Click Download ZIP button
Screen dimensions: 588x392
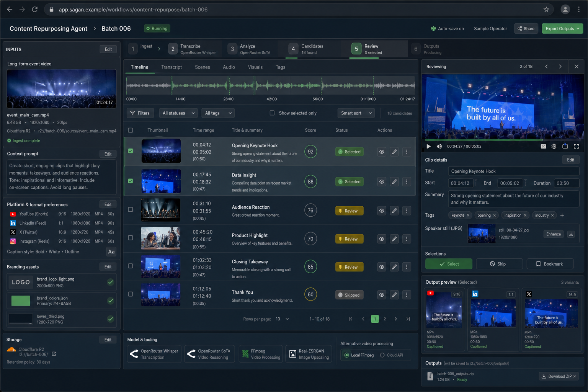tap(559, 376)
